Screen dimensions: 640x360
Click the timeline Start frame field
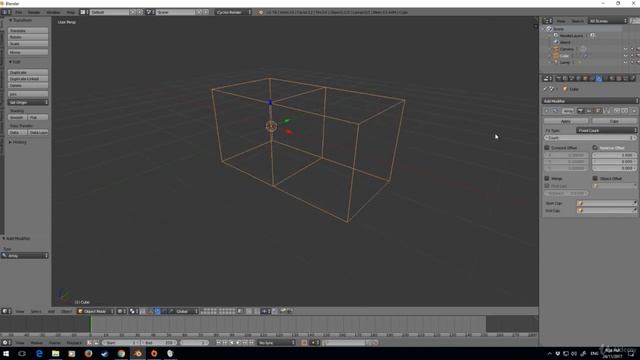coord(120,343)
